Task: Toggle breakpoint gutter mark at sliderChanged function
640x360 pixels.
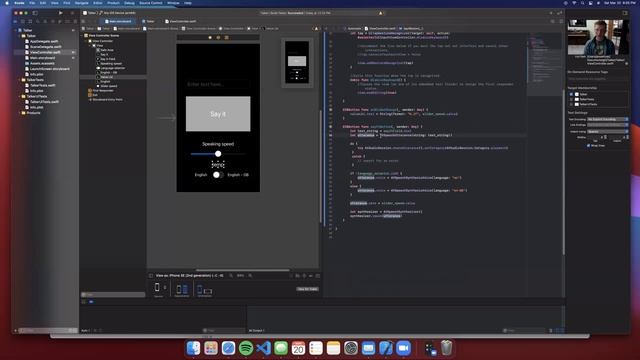Action: pos(331,110)
